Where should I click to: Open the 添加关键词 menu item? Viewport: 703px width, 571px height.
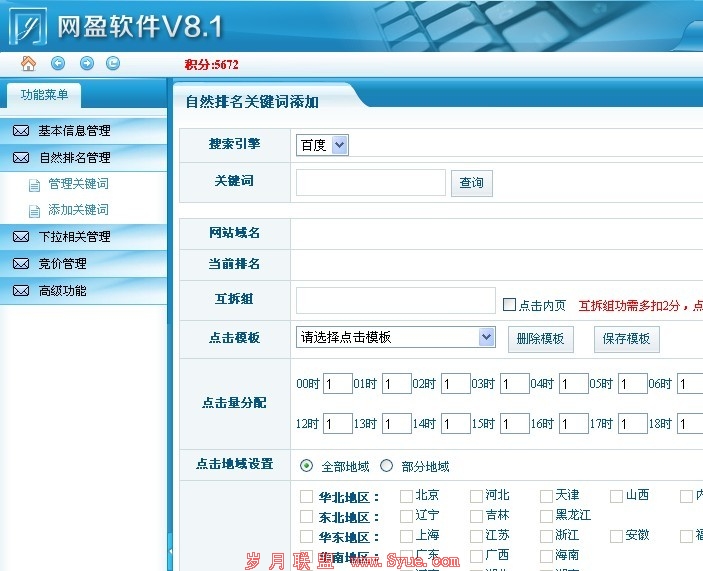click(78, 210)
